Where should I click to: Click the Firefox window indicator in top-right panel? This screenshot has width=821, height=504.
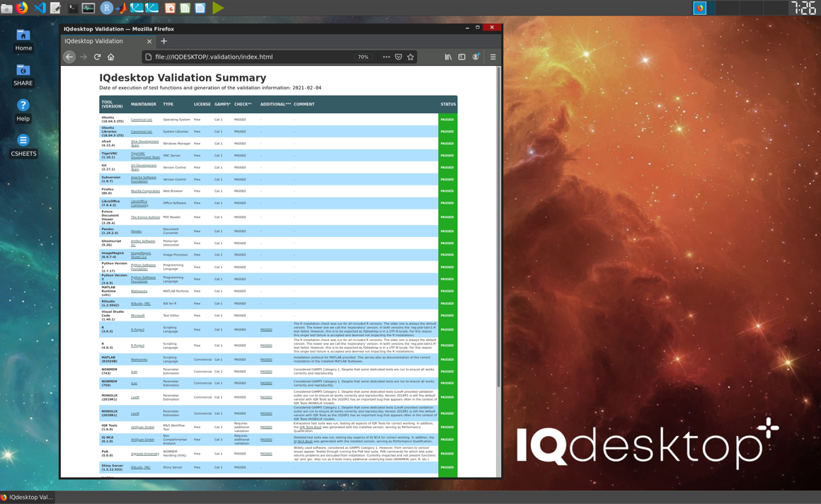(x=699, y=8)
